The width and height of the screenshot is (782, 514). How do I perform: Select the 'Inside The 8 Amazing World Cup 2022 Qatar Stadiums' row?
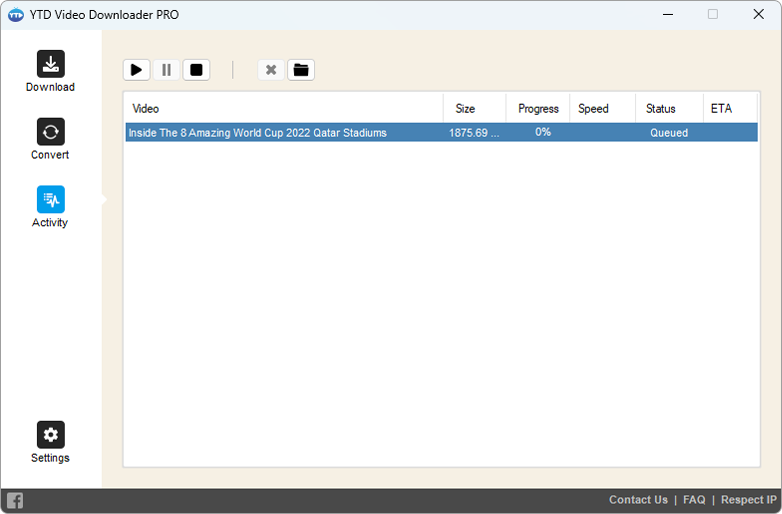(441, 133)
